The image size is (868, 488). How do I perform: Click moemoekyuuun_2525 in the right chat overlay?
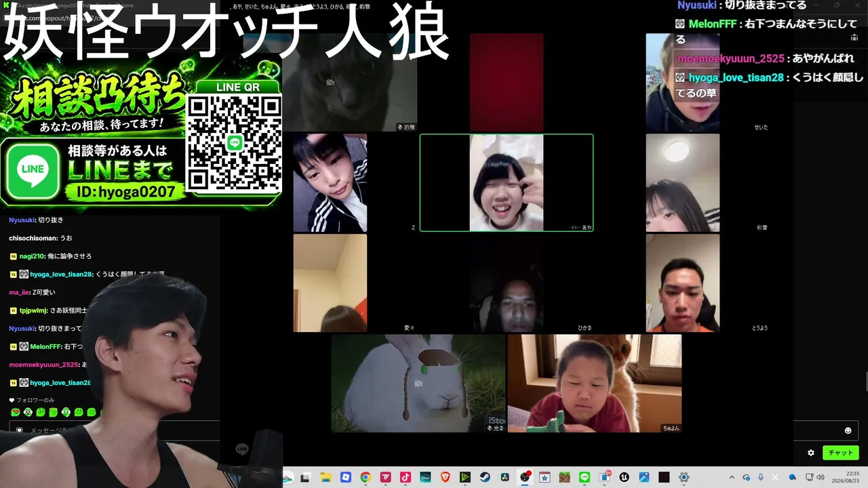730,59
